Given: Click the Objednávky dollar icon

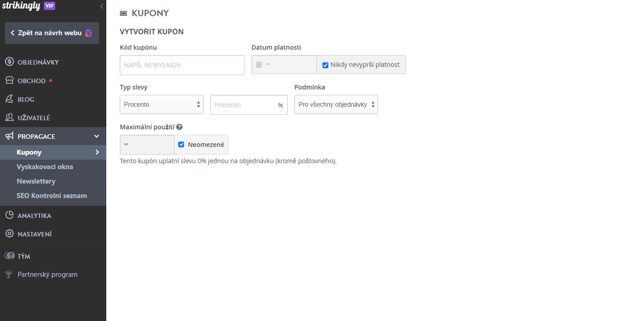Looking at the screenshot, I should click(9, 62).
